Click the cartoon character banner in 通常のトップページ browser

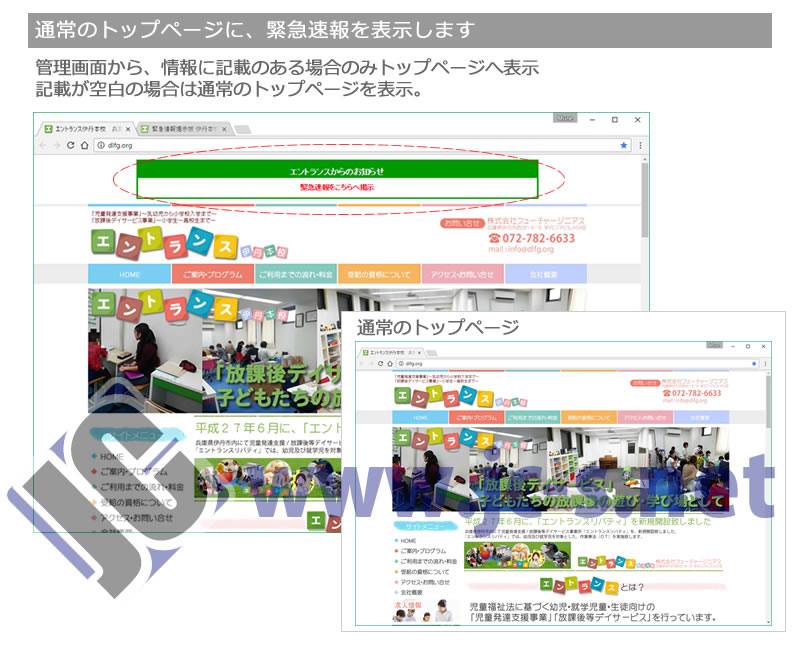[x=517, y=555]
